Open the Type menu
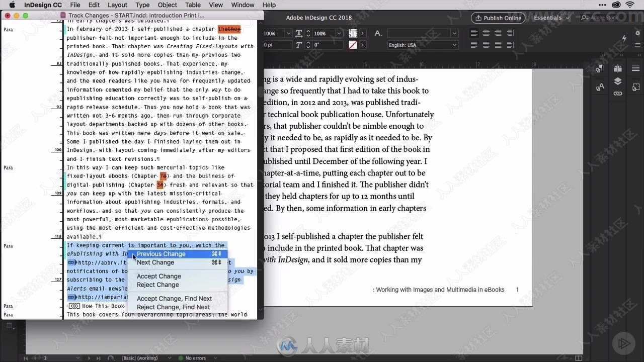The image size is (644, 362). click(142, 5)
